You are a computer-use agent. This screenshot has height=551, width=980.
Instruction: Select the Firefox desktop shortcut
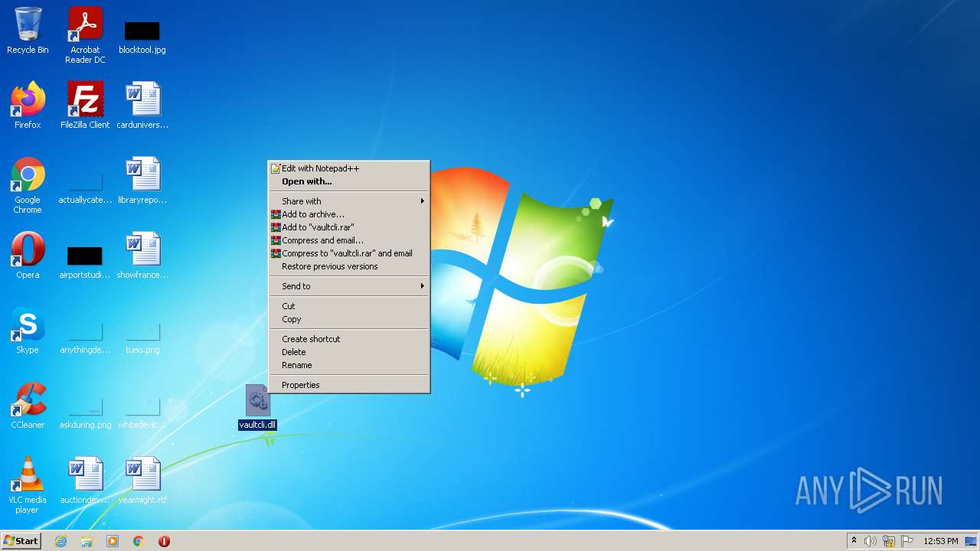click(28, 106)
